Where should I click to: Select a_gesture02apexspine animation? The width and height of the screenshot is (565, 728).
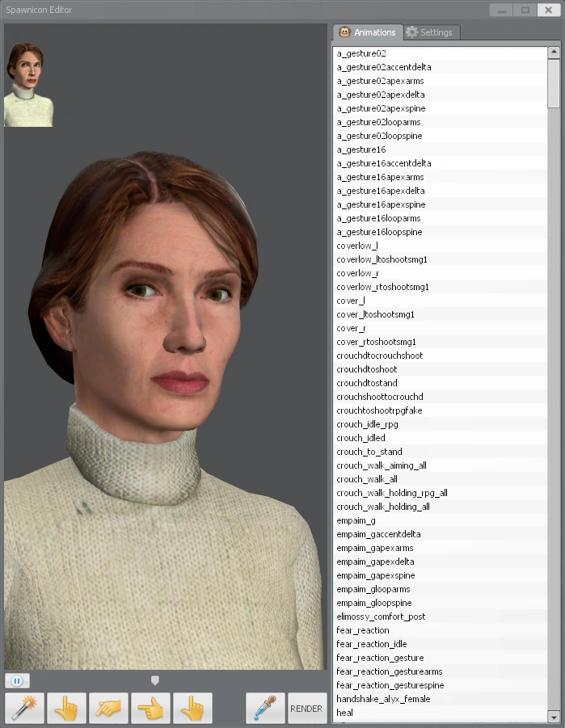(x=440, y=108)
